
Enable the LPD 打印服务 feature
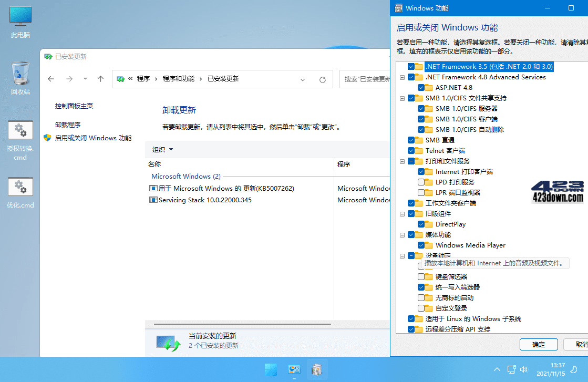420,182
